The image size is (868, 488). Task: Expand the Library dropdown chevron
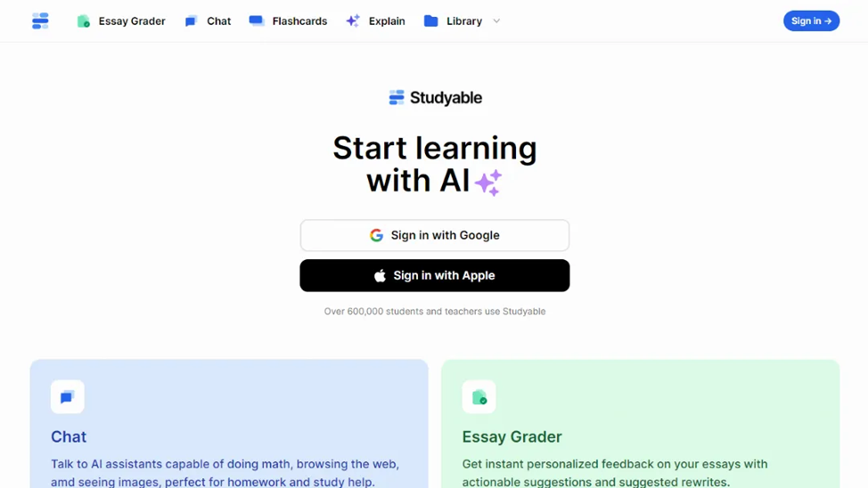(496, 21)
